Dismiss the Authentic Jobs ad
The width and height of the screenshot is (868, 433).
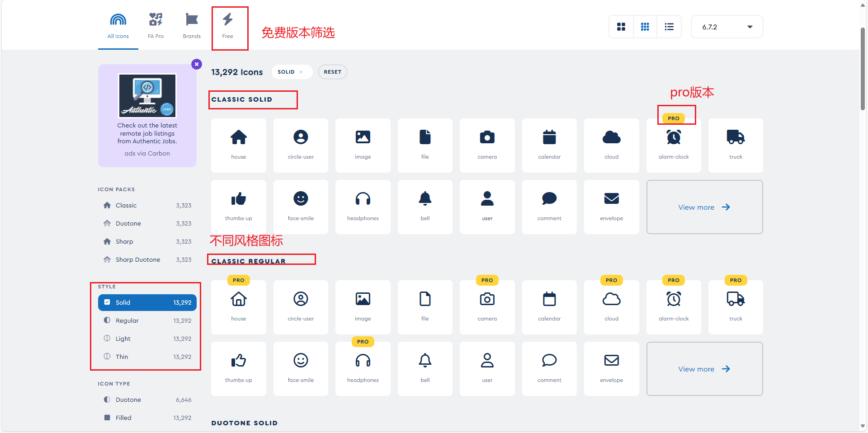(196, 64)
